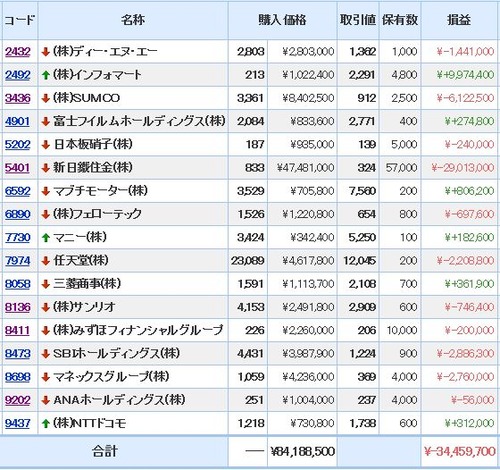500x470 pixels.
Task: Click the red down arrow beside ANAホールディングス
Action: pos(46,400)
